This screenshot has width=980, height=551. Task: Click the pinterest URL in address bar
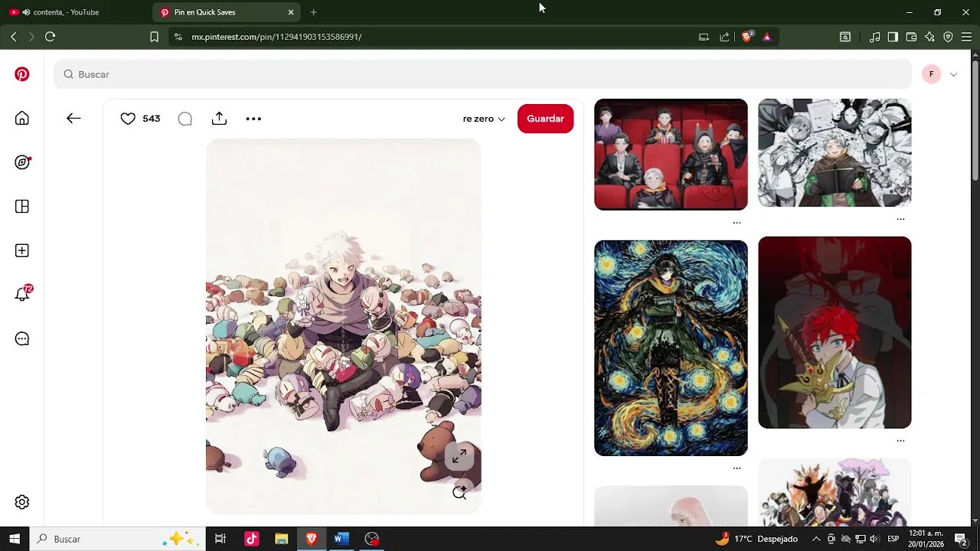pos(276,37)
